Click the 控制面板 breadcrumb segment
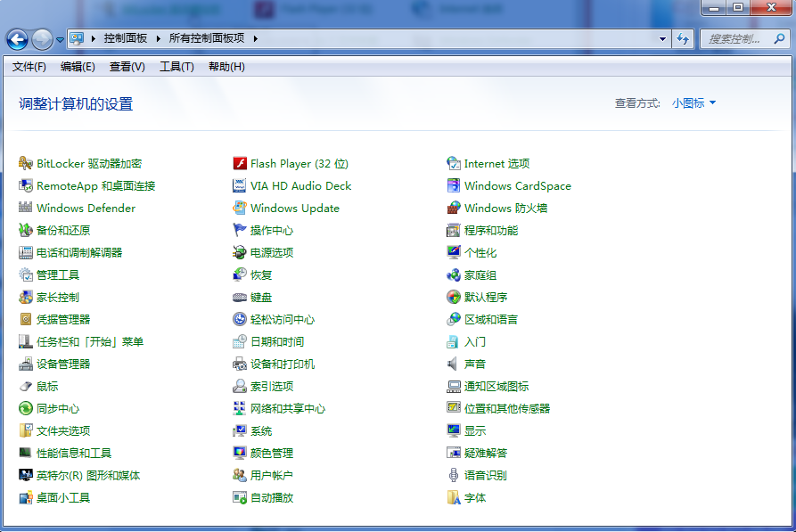 [126, 38]
